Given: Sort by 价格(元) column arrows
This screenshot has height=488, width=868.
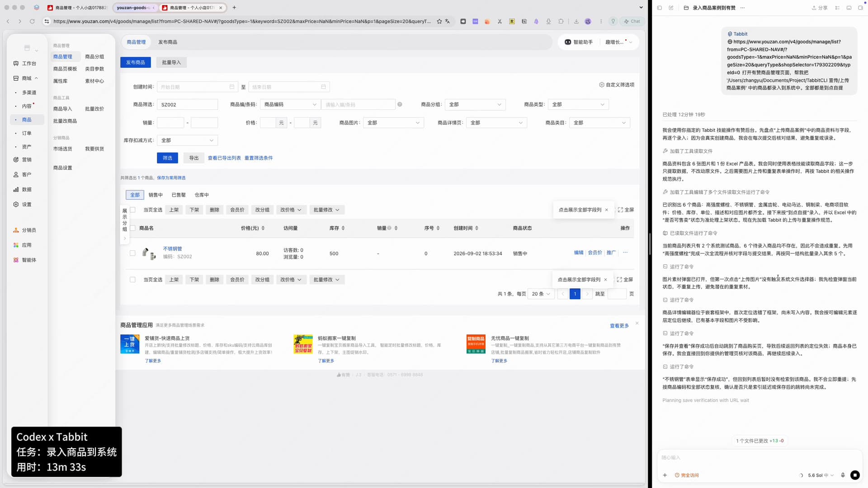Looking at the screenshot, I should 263,228.
